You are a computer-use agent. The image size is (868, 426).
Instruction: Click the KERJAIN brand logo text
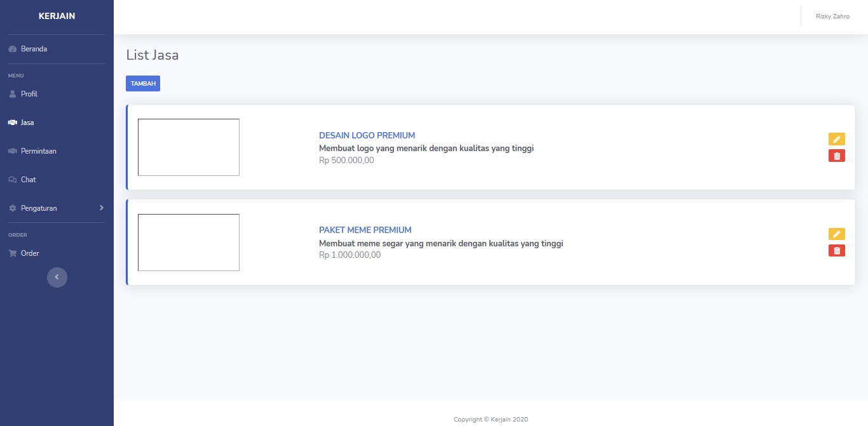click(57, 16)
